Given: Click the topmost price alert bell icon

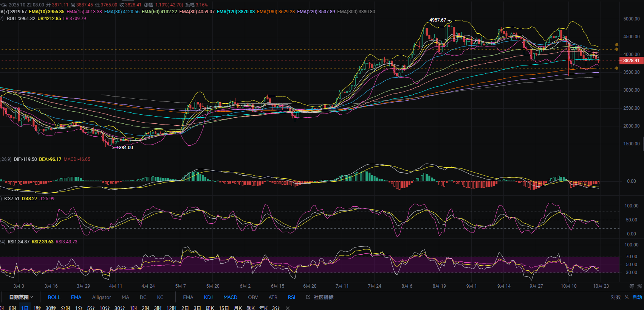Looking at the screenshot, I should click(617, 45).
